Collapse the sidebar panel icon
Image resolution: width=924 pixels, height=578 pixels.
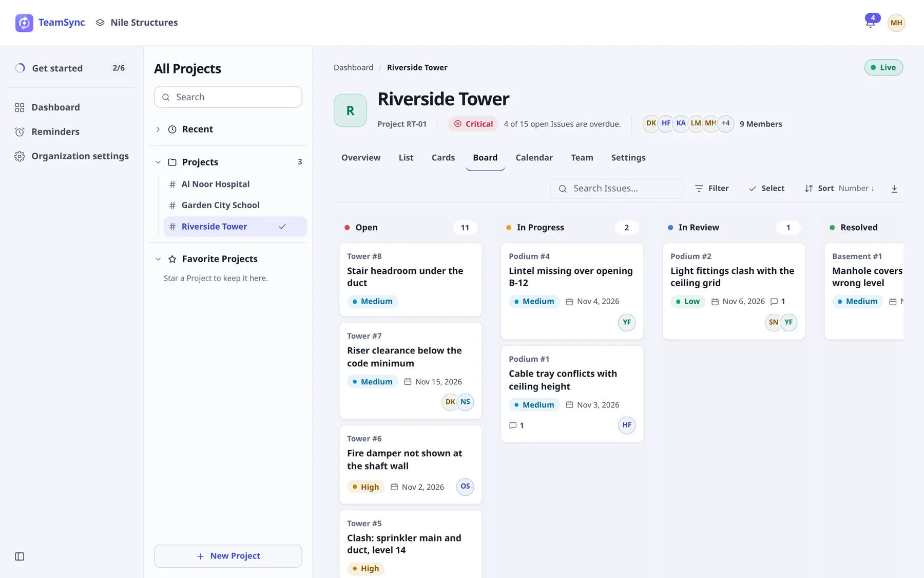tap(20, 556)
